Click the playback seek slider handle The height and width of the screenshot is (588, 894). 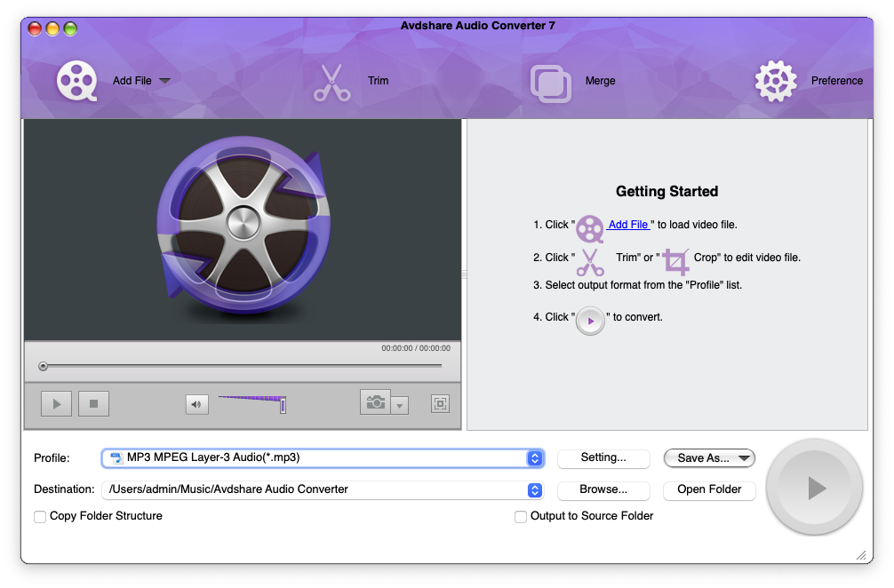point(43,366)
